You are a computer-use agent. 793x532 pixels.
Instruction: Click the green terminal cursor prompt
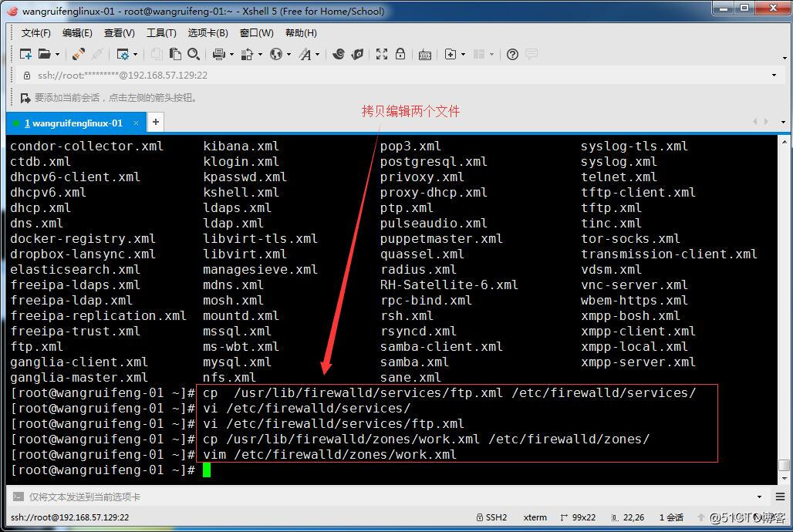pyautogui.click(x=206, y=470)
